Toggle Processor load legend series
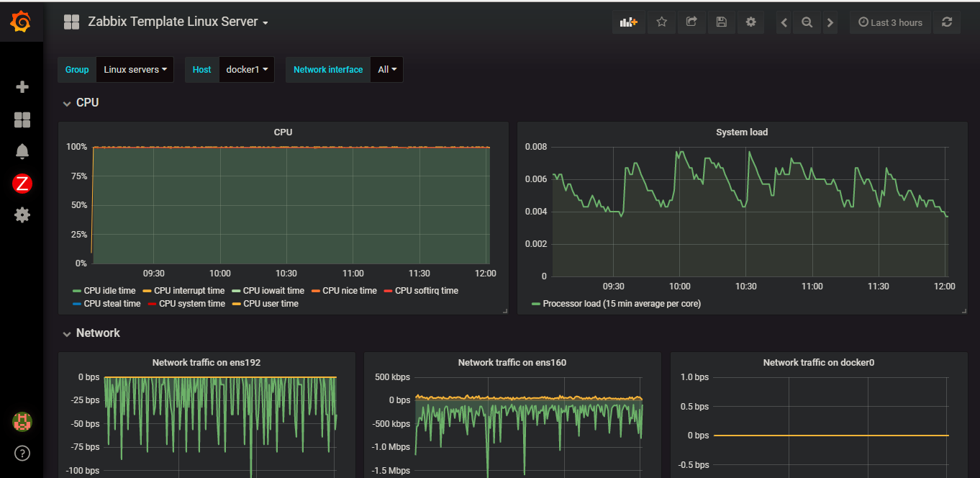The height and width of the screenshot is (478, 980). tap(622, 304)
